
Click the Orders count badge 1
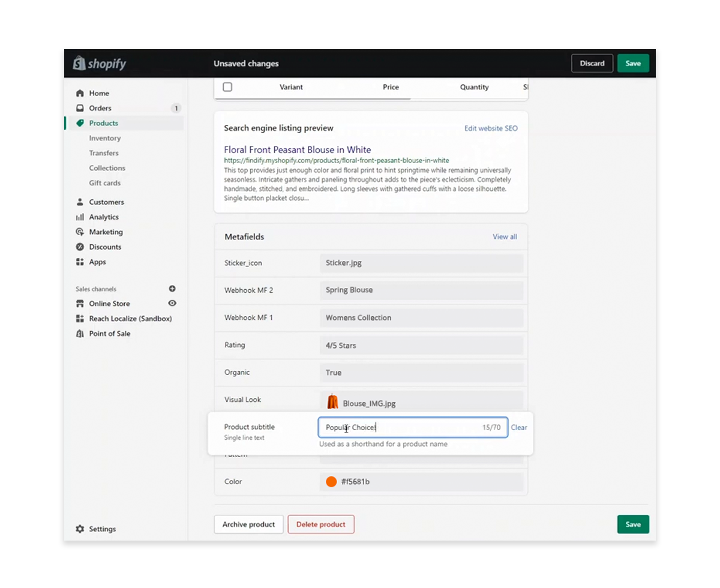coord(176,109)
